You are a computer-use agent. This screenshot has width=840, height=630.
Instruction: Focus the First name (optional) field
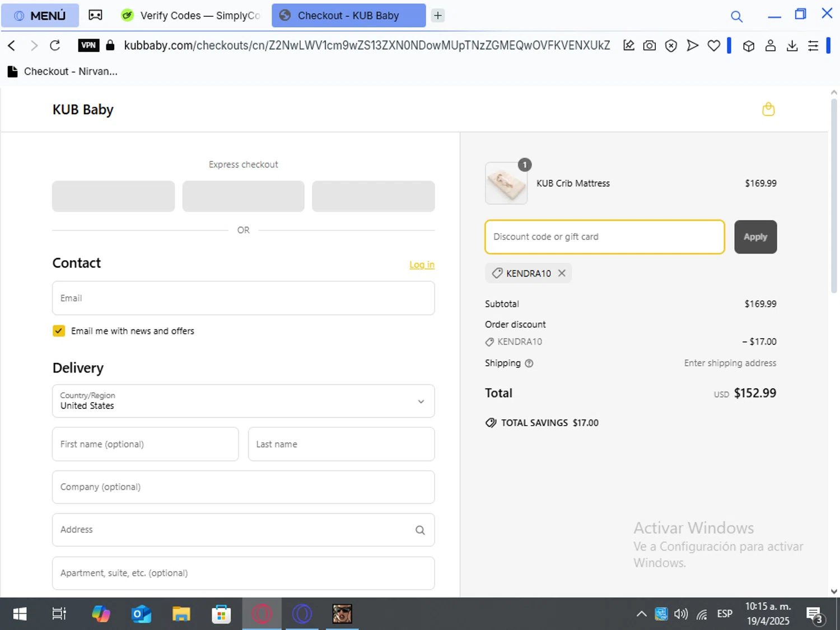(145, 444)
